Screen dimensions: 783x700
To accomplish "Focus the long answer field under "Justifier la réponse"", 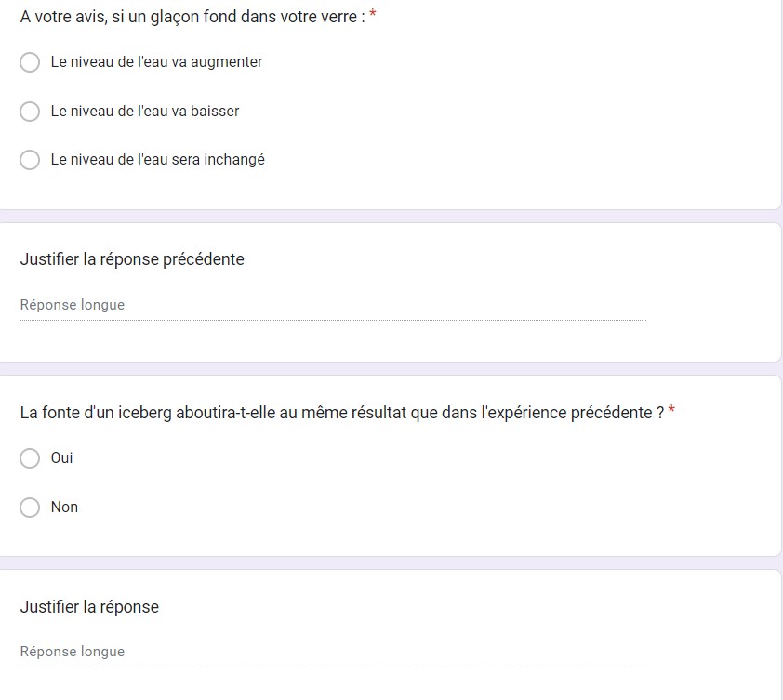I will coord(332,653).
